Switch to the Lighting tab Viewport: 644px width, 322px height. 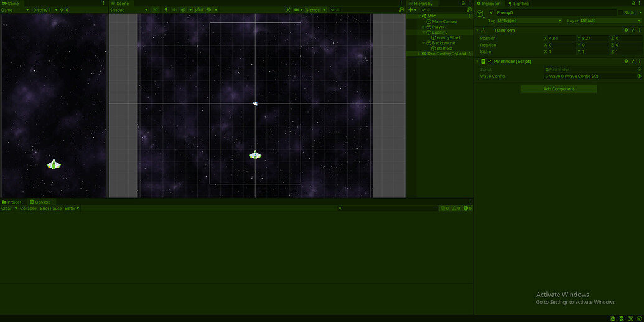[x=518, y=3]
